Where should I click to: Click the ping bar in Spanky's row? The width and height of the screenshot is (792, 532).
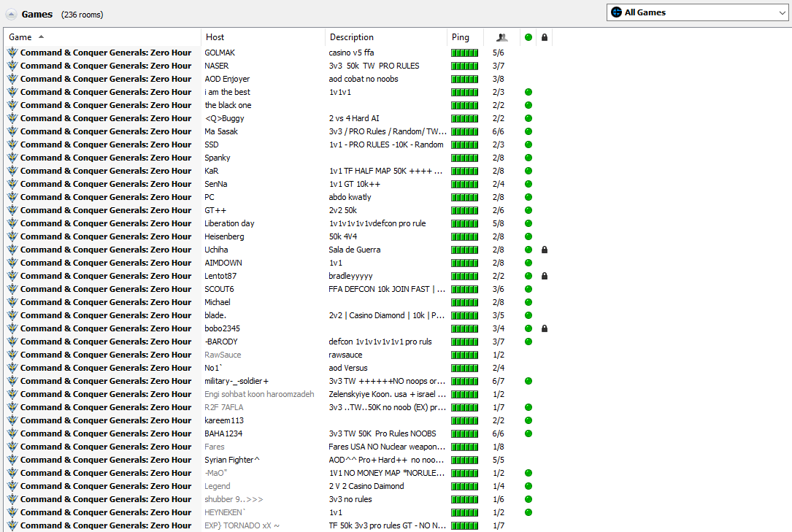click(x=465, y=158)
